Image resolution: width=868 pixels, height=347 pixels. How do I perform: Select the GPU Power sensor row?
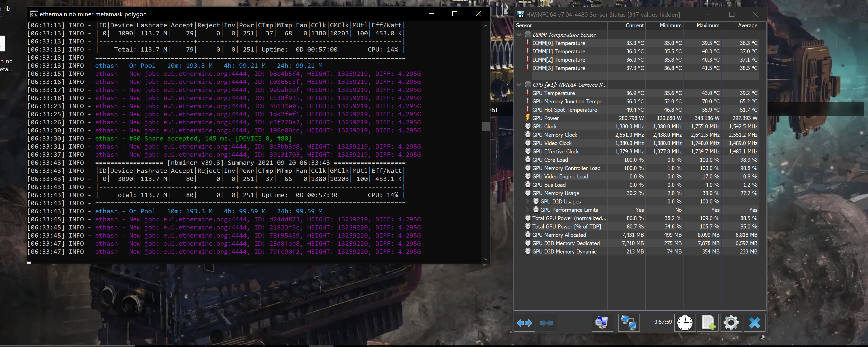pos(545,118)
